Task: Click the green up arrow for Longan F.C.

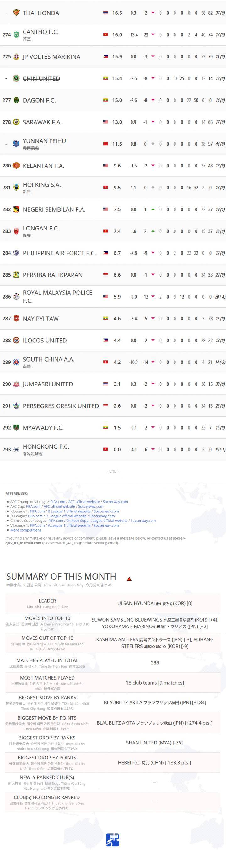Action: [x=153, y=231]
